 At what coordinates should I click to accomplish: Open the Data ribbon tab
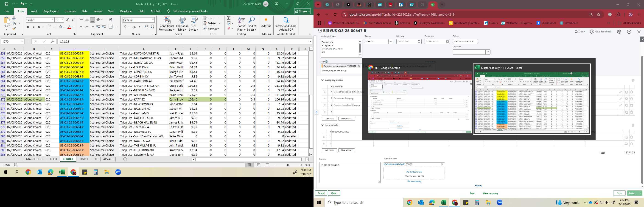pyautogui.click(x=85, y=11)
